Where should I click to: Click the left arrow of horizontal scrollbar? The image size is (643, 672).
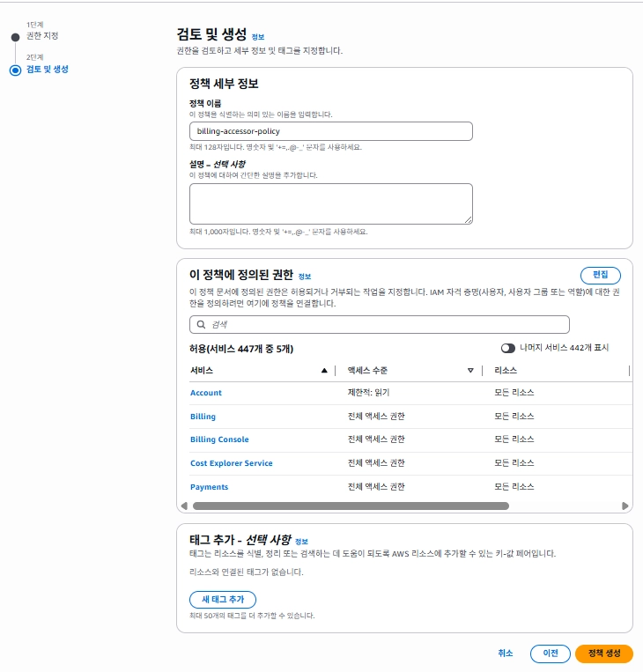click(x=184, y=506)
